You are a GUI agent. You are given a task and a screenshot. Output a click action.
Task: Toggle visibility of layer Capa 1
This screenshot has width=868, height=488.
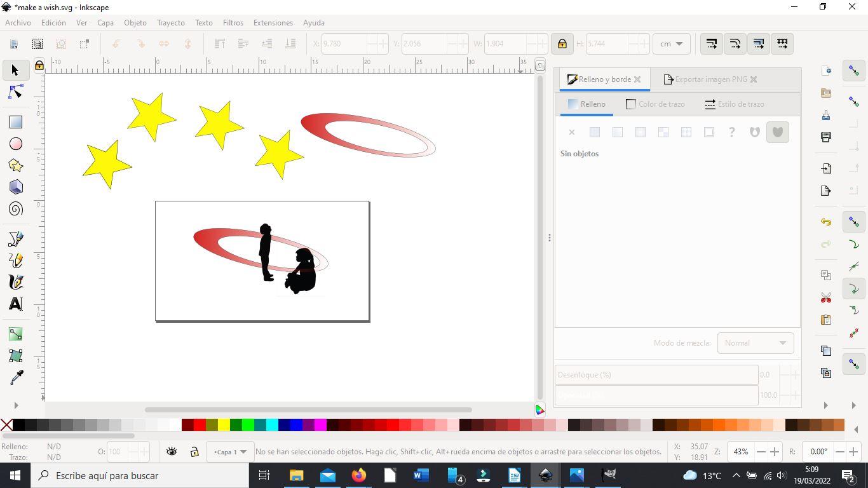pos(172,452)
